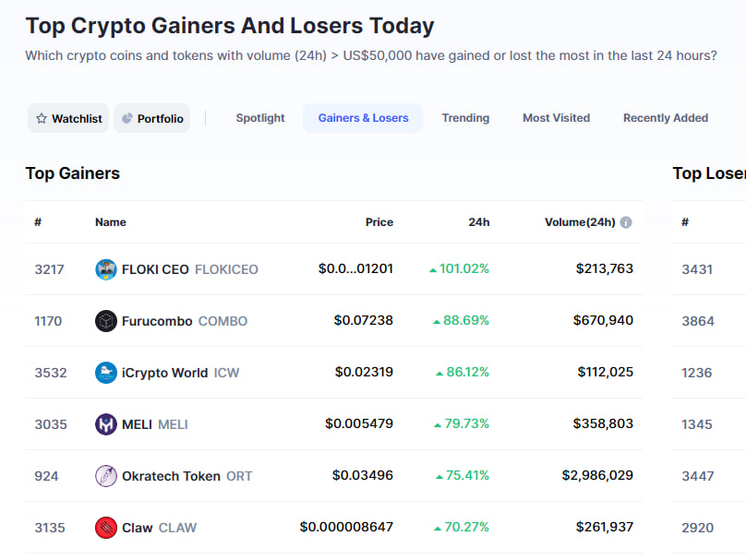Go to the Most Visited tab
746x560 pixels.
[556, 118]
